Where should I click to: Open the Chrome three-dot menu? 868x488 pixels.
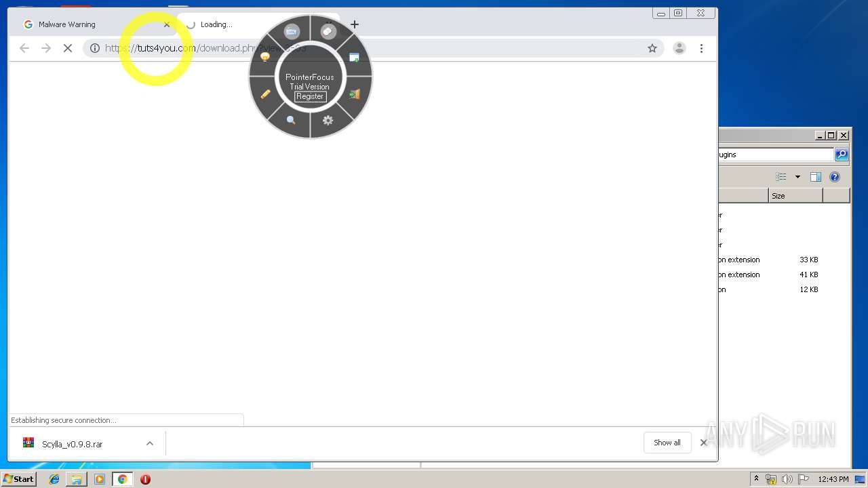(x=701, y=48)
